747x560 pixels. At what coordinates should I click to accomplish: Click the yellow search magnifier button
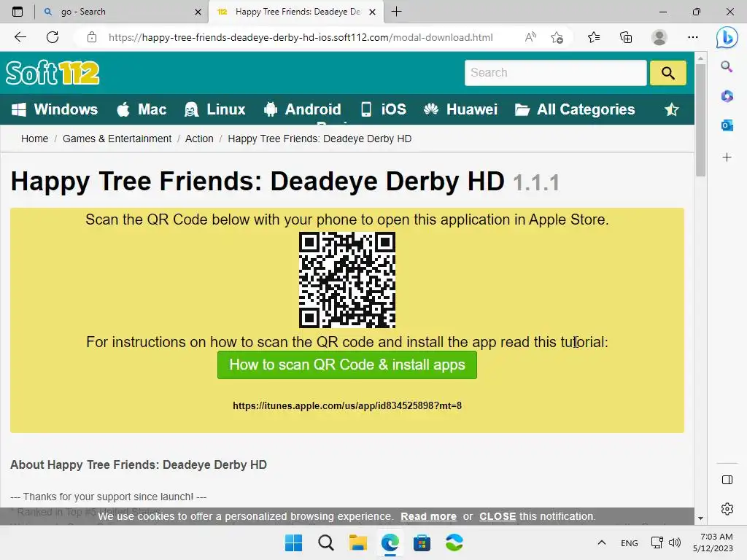tap(668, 73)
